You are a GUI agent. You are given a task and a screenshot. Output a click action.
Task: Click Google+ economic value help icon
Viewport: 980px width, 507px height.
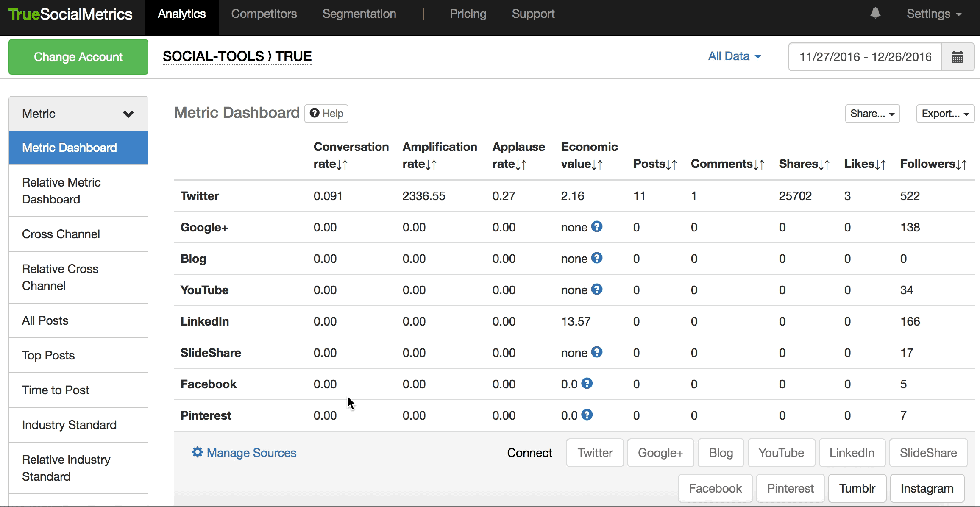click(x=597, y=227)
